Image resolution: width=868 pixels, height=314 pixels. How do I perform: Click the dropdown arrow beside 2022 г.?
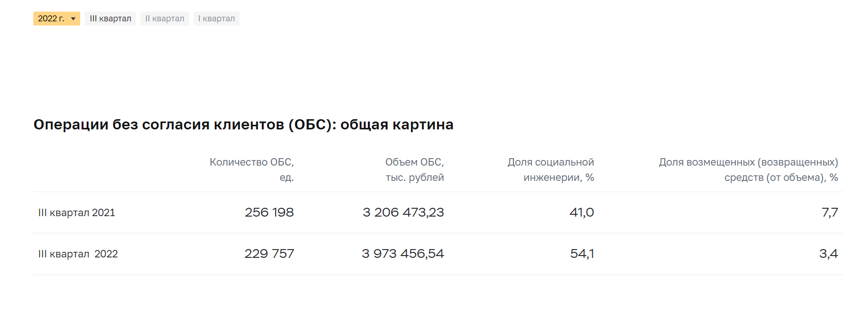73,19
